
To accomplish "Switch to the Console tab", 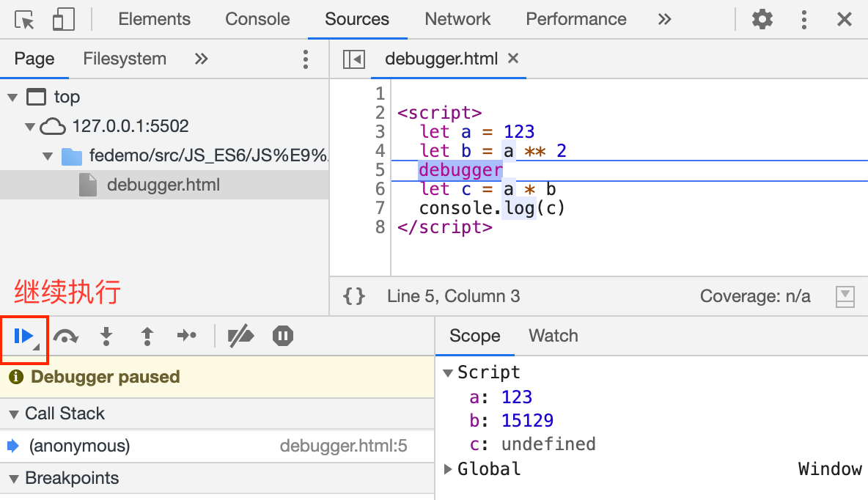I will pos(257,19).
